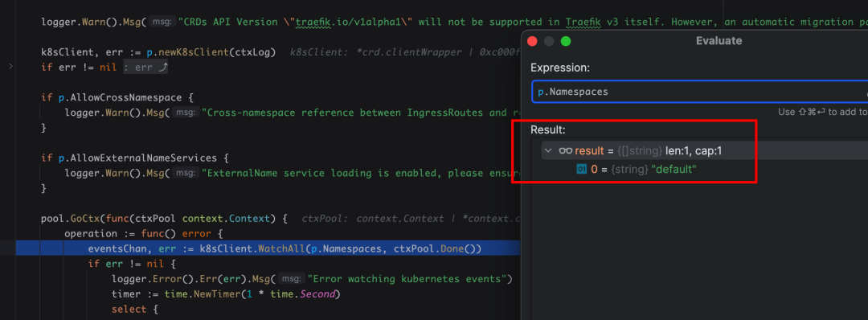Click the msg: hint before Error watching string
Screen dimensions: 868x320
click(291, 278)
